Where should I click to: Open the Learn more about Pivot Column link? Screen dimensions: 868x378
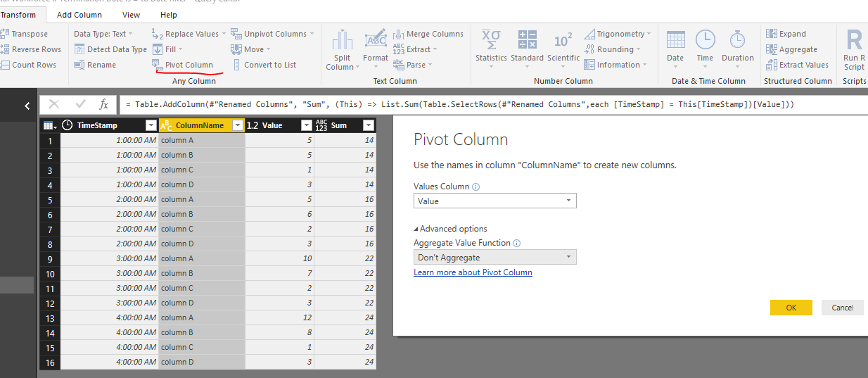[473, 272]
